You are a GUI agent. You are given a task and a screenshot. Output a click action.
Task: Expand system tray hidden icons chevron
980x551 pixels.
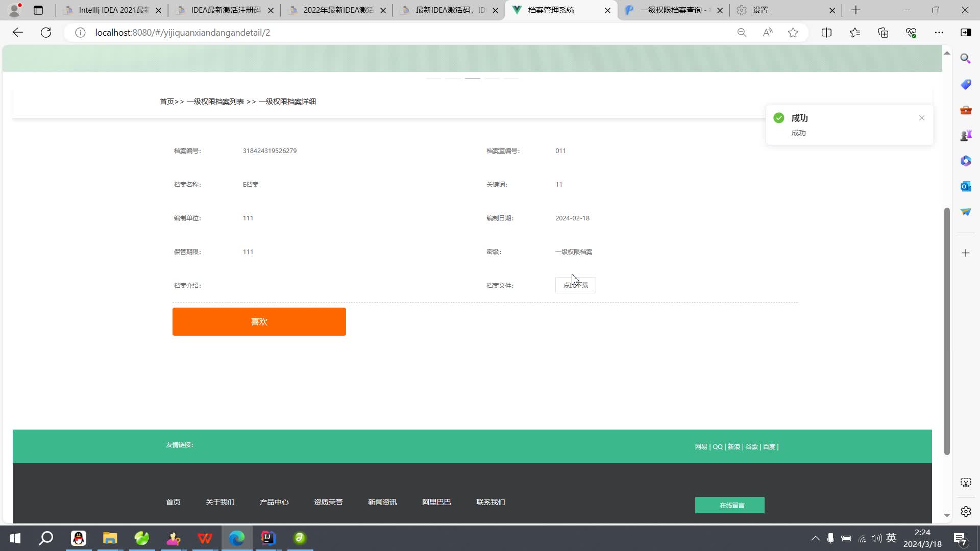pyautogui.click(x=815, y=538)
